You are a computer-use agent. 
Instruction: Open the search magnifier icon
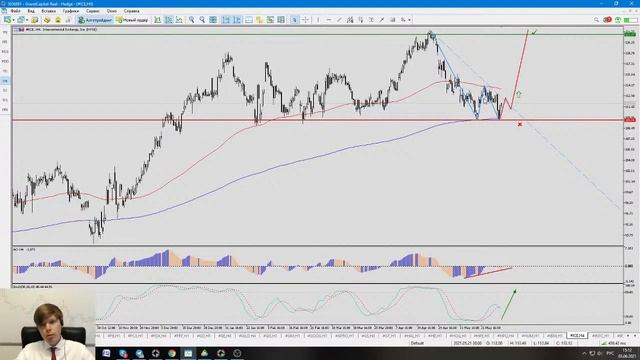pyautogui.click(x=596, y=20)
